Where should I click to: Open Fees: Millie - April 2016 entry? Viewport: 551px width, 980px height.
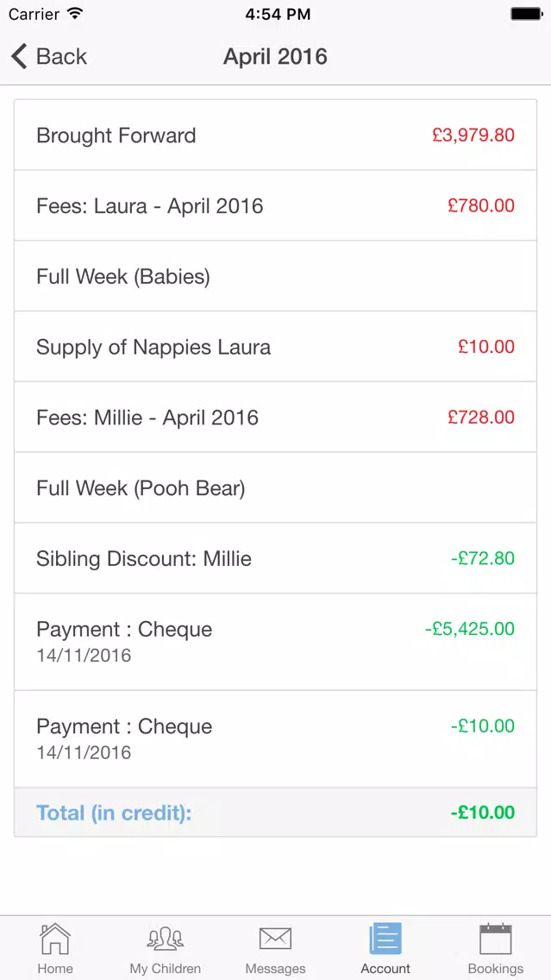pyautogui.click(x=276, y=418)
